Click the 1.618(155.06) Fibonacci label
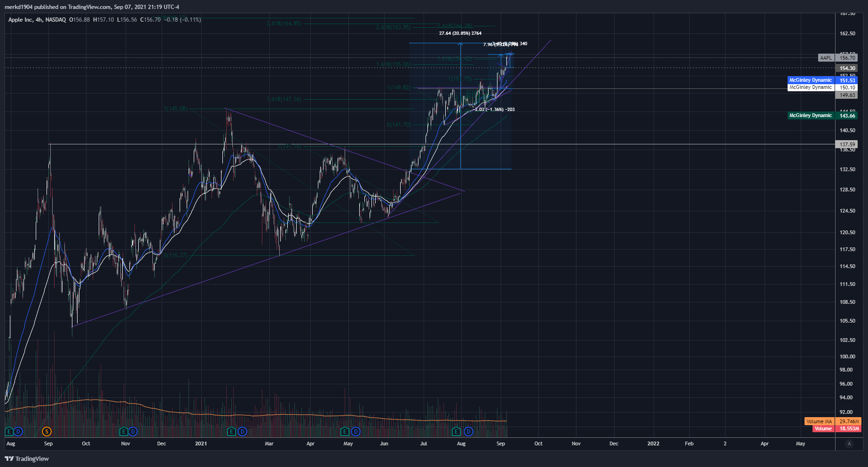This screenshot has height=467, width=868. click(x=394, y=64)
